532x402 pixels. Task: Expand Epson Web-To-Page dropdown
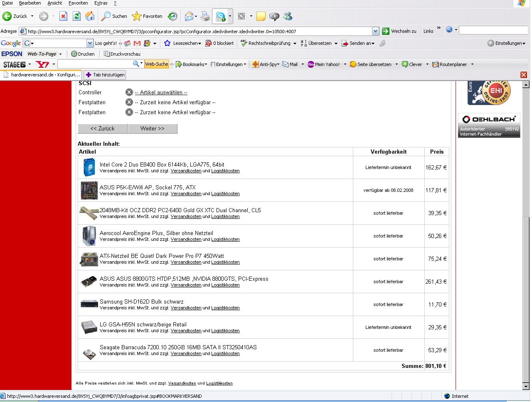(x=60, y=54)
